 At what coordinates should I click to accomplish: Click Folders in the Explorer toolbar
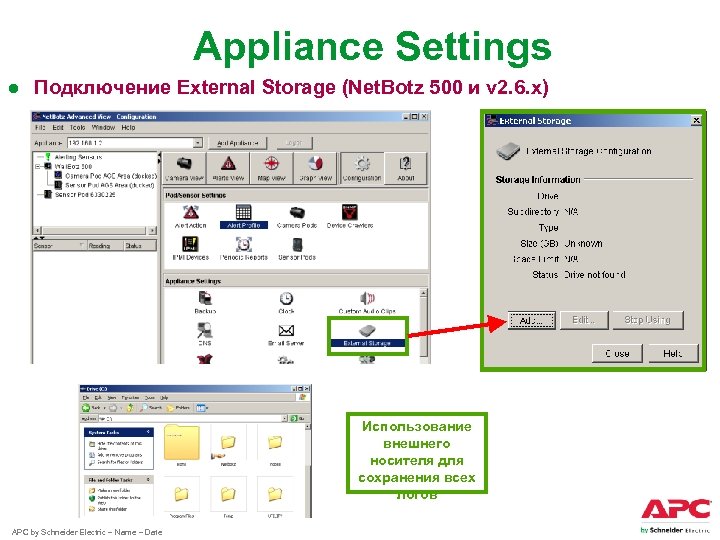tap(178, 408)
